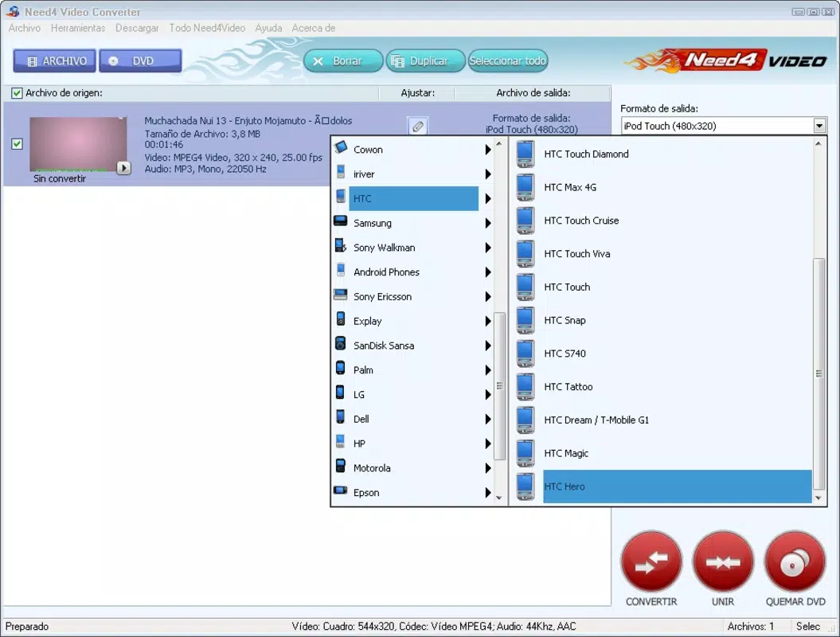
Task: Click the HTC Touch model entry
Action: 677,287
